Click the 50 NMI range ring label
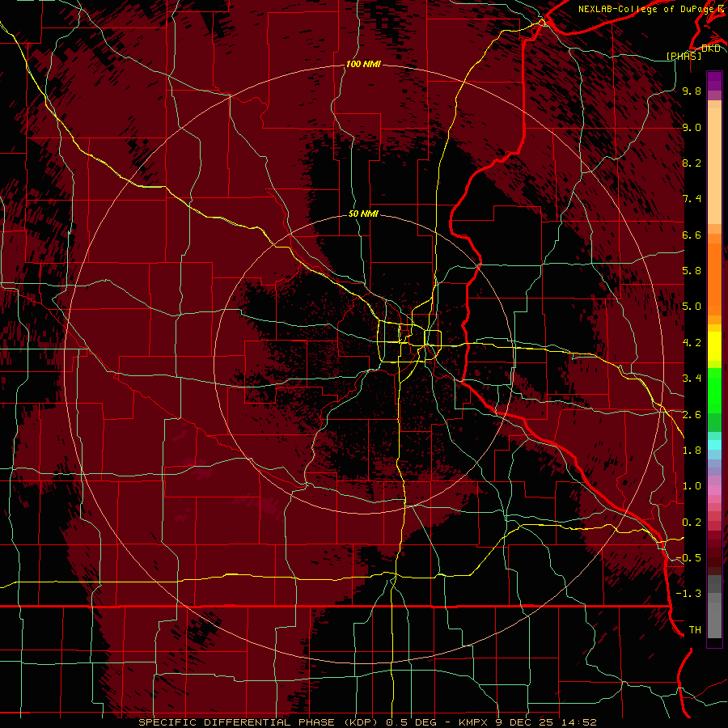Viewport: 728px width, 728px height. (x=363, y=214)
